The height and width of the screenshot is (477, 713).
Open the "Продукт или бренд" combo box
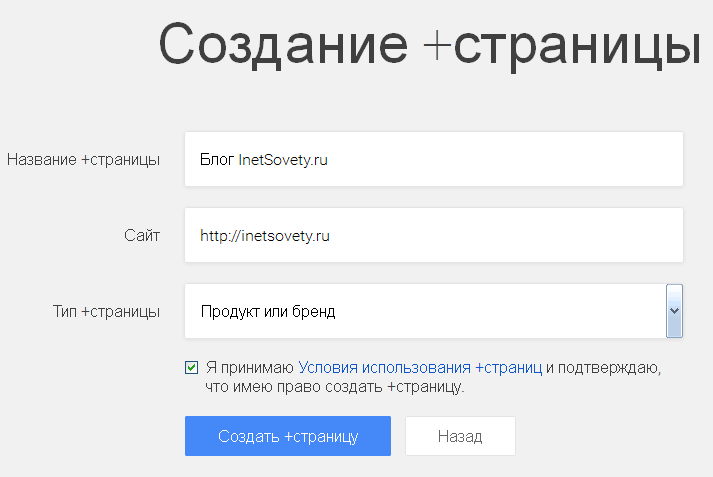[x=434, y=311]
